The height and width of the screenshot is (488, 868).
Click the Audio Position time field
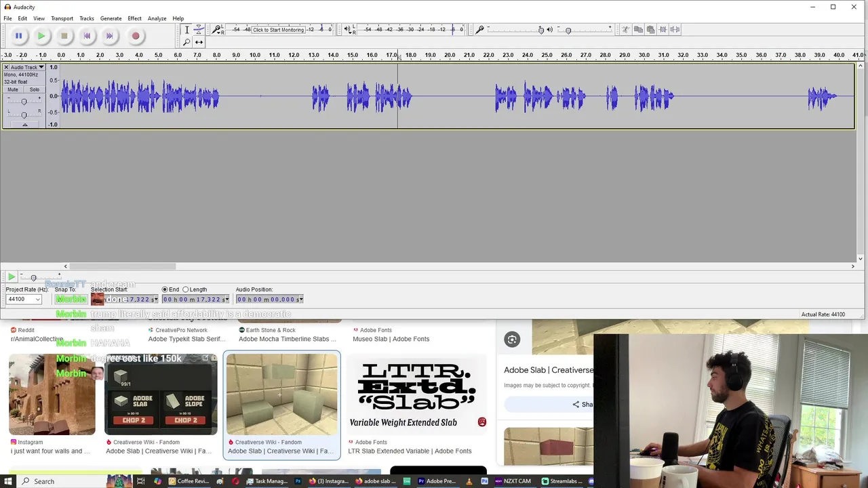269,300
